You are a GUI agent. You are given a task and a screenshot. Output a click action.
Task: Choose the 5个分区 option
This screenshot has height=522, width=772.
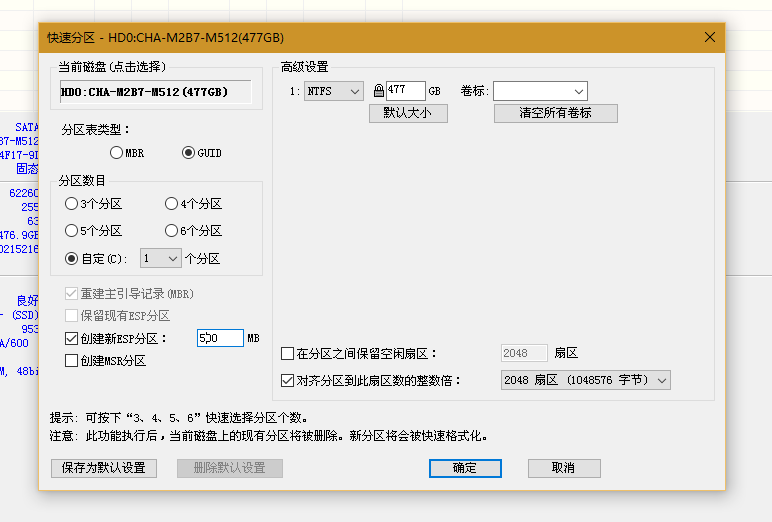coord(71,231)
